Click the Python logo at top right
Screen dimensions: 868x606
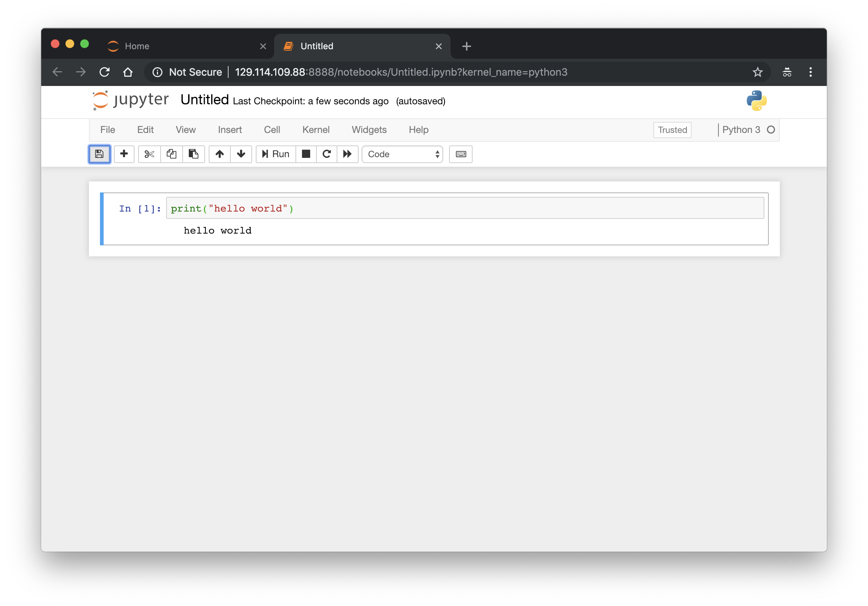tap(758, 101)
